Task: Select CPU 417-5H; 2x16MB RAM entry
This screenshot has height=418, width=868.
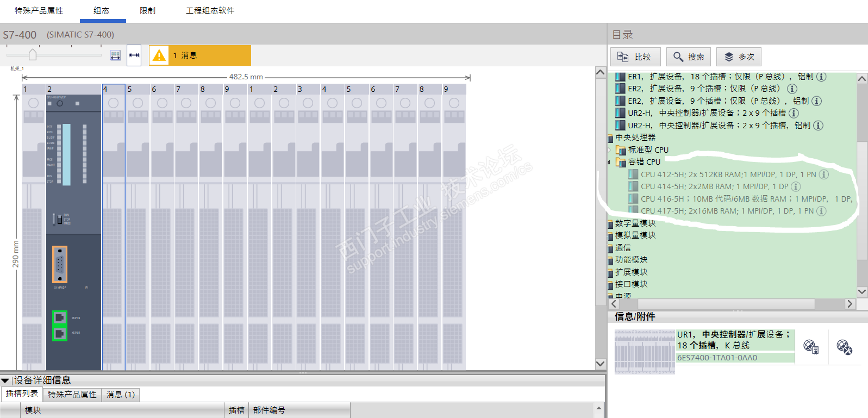Action: click(727, 211)
